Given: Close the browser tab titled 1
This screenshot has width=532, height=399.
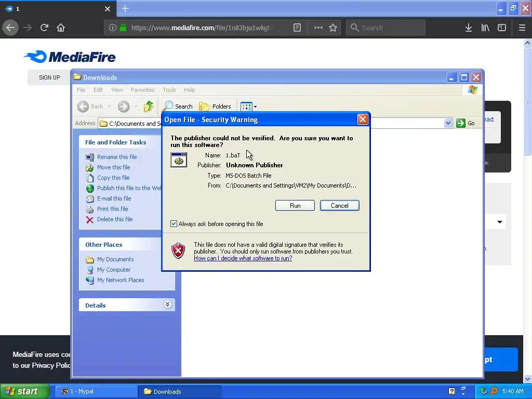Looking at the screenshot, I should click(107, 9).
